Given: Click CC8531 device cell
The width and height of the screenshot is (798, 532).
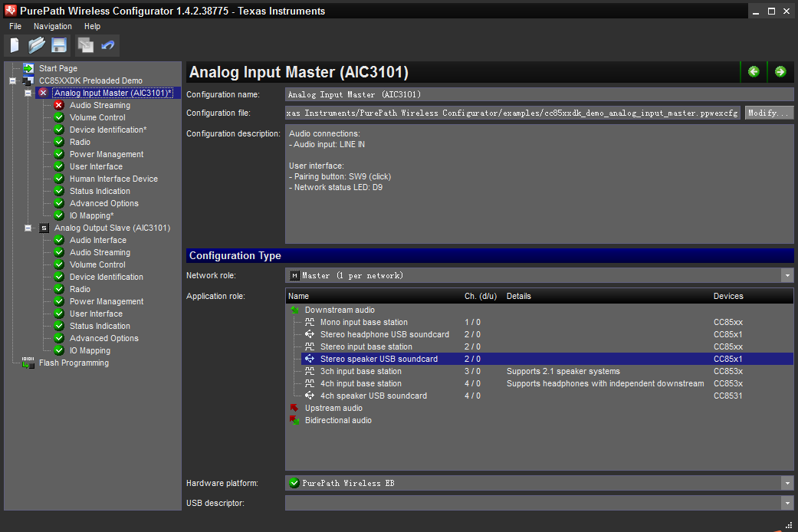Looking at the screenshot, I should (727, 396).
